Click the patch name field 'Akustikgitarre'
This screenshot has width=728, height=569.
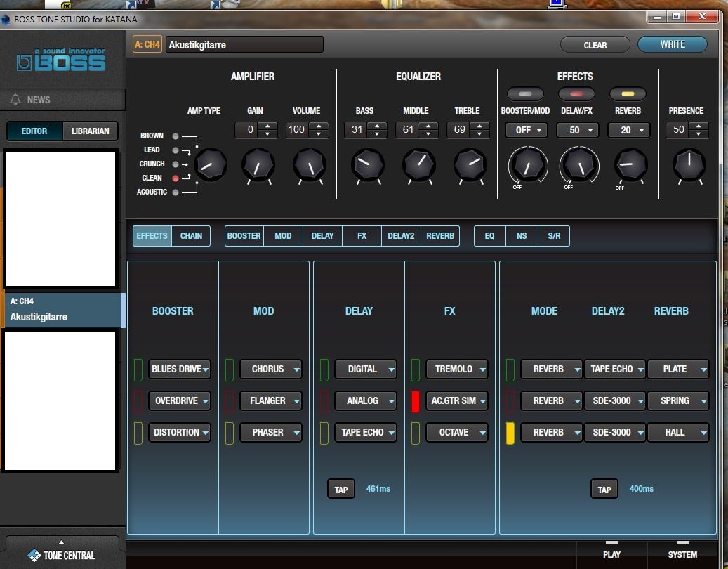(244, 44)
